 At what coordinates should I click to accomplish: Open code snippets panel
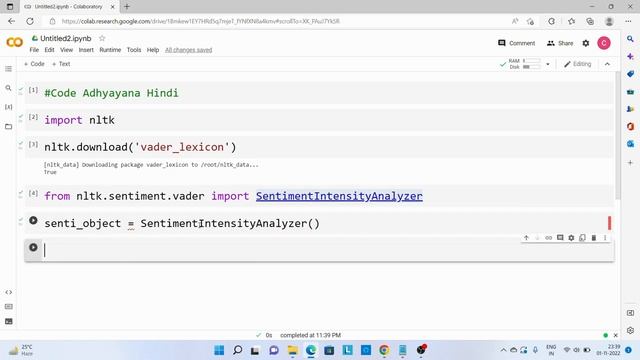[x=9, y=292]
